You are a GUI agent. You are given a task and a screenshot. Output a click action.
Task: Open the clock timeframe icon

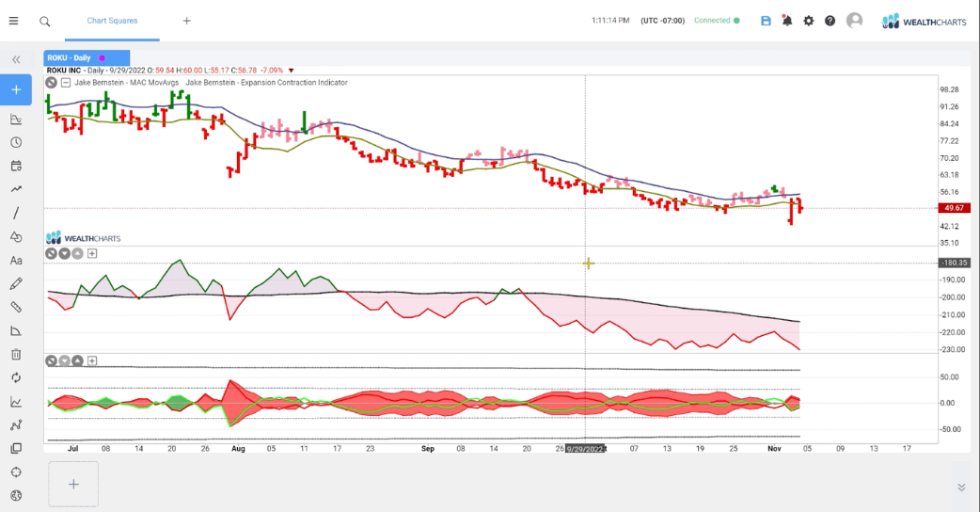point(16,142)
